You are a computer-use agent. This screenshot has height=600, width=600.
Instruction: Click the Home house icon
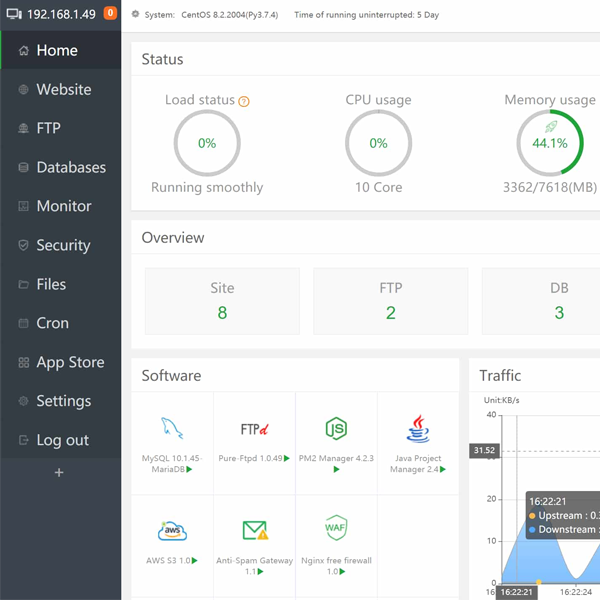(24, 51)
